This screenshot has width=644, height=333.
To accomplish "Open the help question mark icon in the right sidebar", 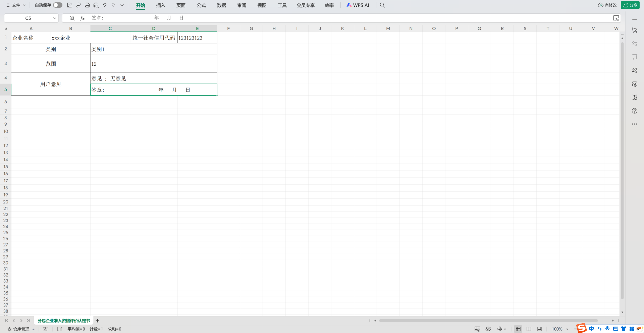I will coord(635,111).
